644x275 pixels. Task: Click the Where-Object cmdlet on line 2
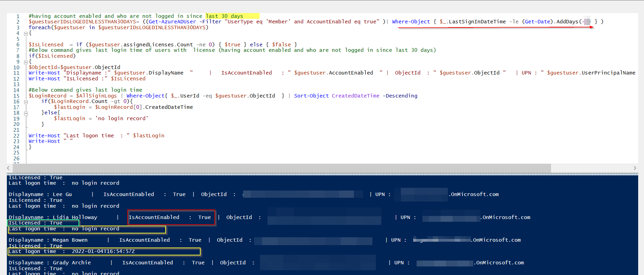pyautogui.click(x=411, y=22)
